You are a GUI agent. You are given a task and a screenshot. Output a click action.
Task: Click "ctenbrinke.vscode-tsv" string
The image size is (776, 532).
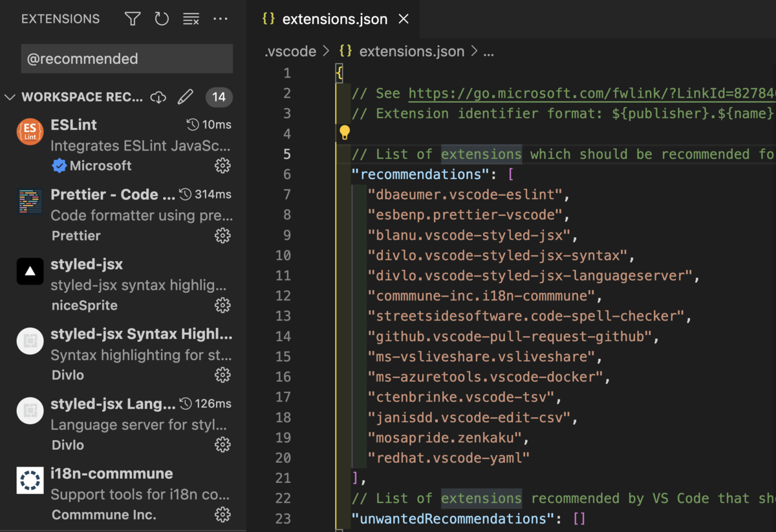(x=461, y=397)
